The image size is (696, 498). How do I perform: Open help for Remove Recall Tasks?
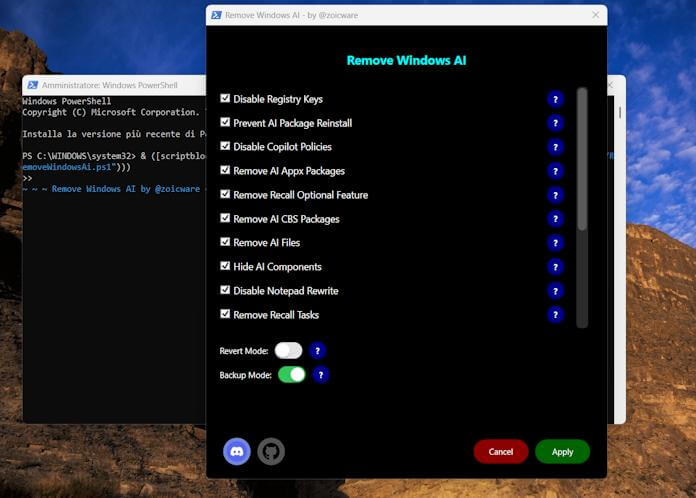[x=555, y=315]
